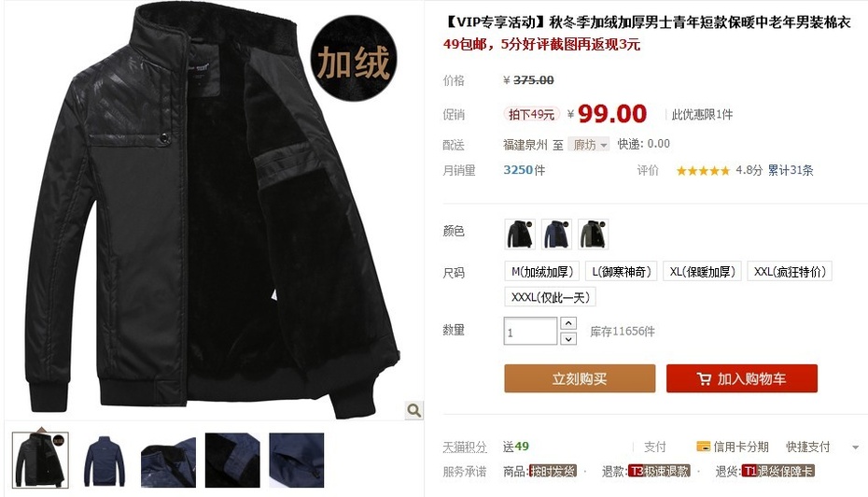This screenshot has height=497, width=868.
Task: Open the 累计31条 reviews link
Action: point(791,170)
